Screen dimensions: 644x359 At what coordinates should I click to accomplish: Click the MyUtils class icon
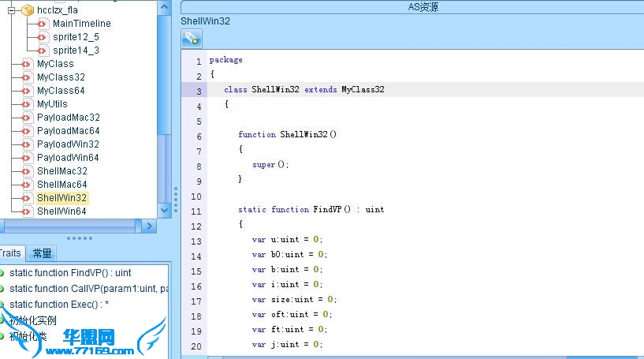click(27, 104)
